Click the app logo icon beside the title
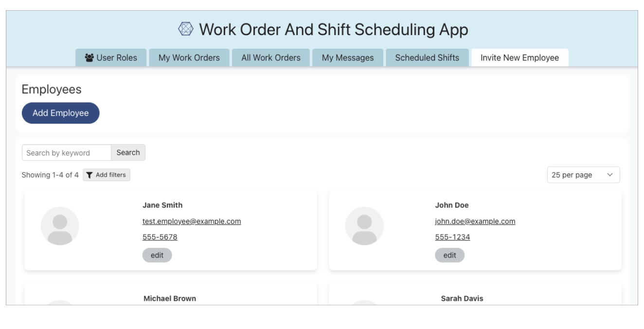 185,30
